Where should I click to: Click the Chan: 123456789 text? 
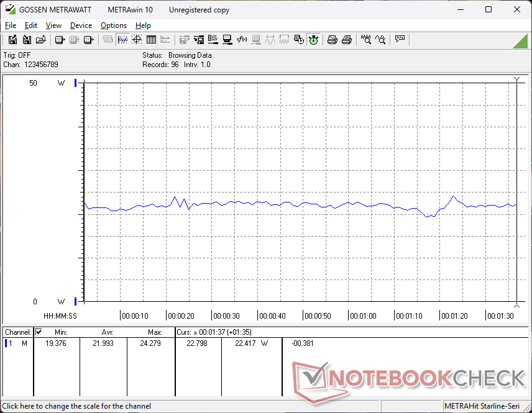pyautogui.click(x=31, y=65)
